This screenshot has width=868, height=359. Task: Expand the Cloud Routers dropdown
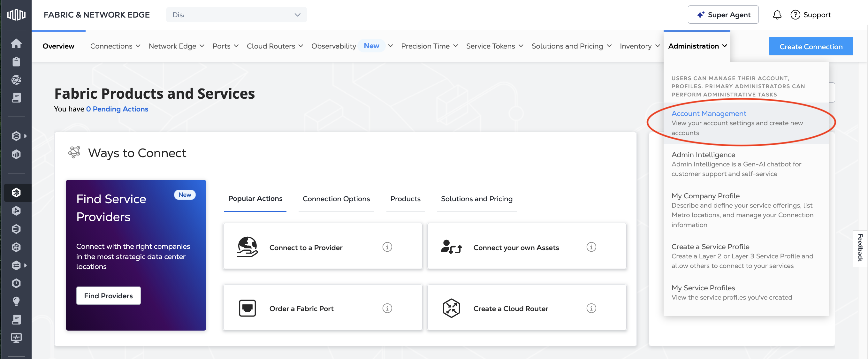point(275,46)
